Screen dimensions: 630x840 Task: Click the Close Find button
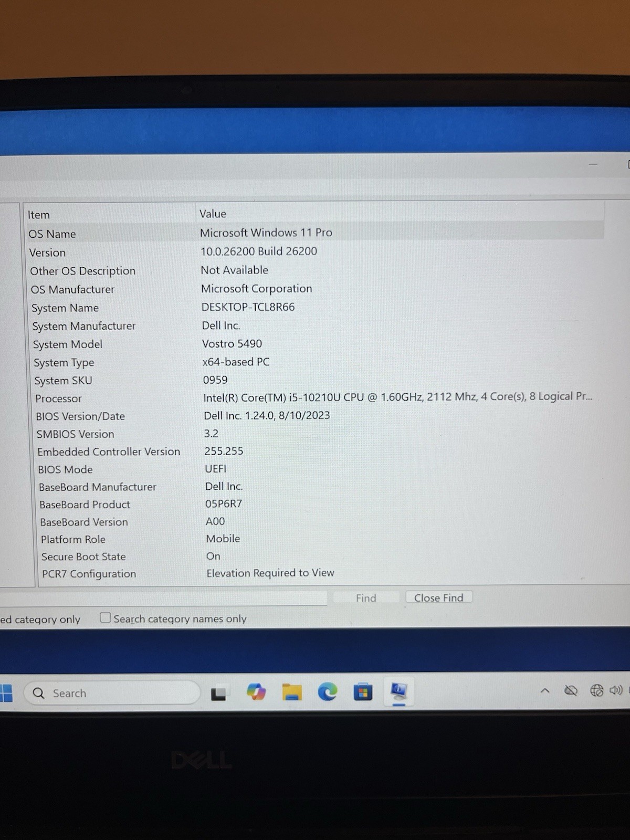coord(439,597)
